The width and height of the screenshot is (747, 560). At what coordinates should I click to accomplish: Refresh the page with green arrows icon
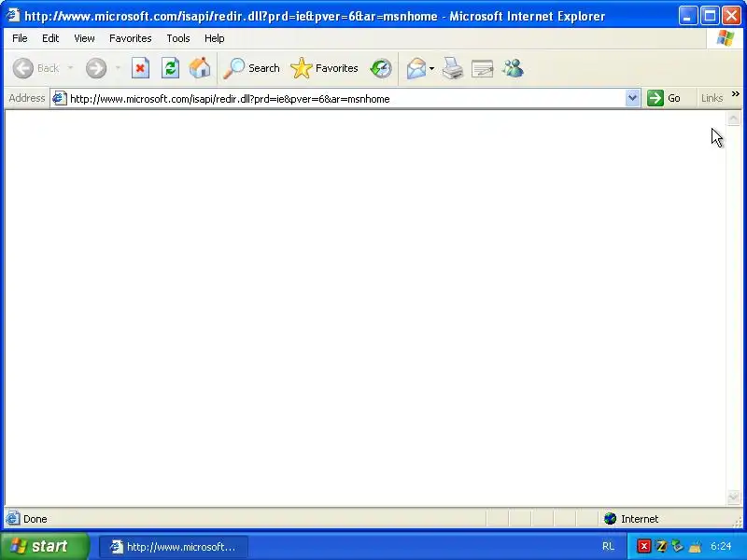[170, 68]
